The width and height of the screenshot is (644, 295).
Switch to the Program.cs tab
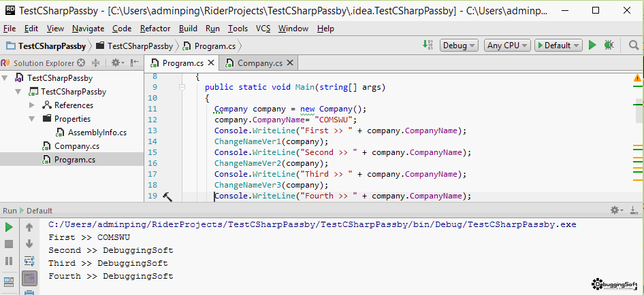[x=182, y=63]
